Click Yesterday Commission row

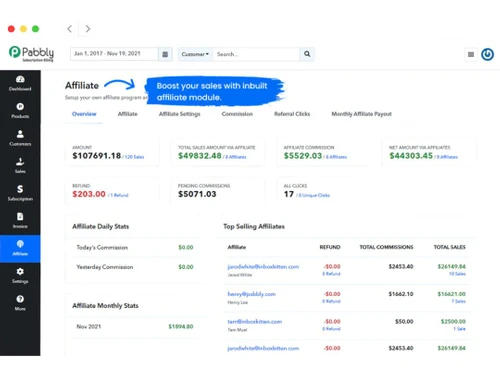[x=135, y=267]
